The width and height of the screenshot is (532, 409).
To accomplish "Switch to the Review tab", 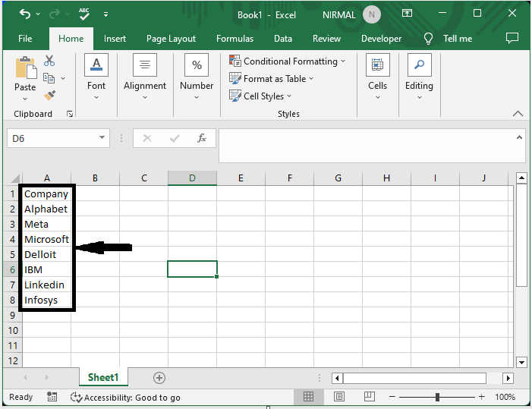I will coord(326,39).
